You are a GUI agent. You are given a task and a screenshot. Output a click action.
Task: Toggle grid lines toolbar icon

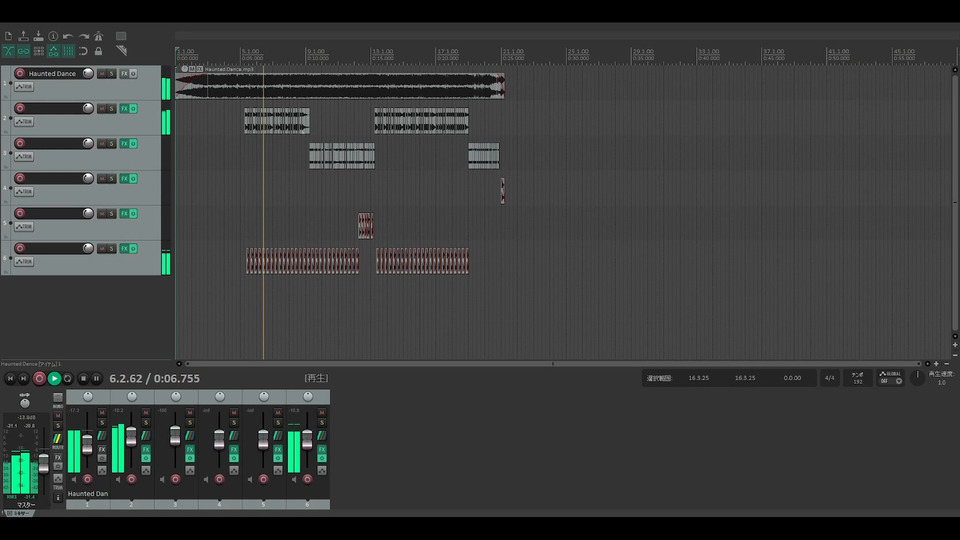(x=68, y=51)
